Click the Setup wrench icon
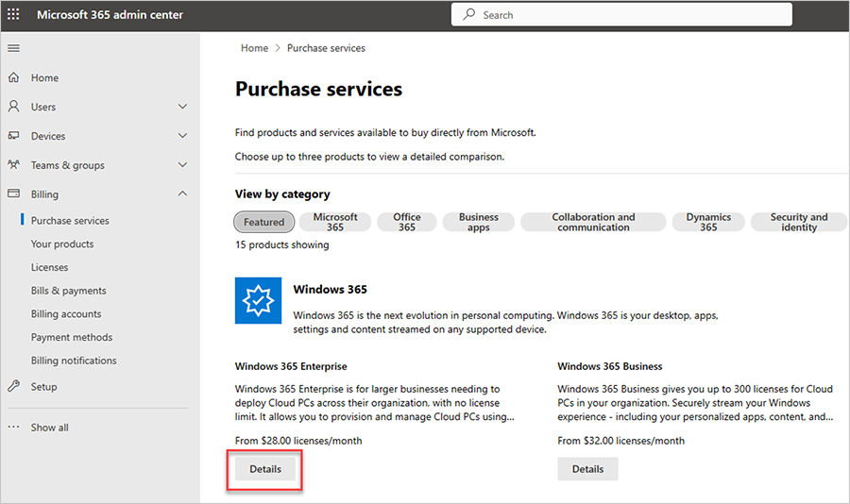850x504 pixels. pyautogui.click(x=14, y=386)
